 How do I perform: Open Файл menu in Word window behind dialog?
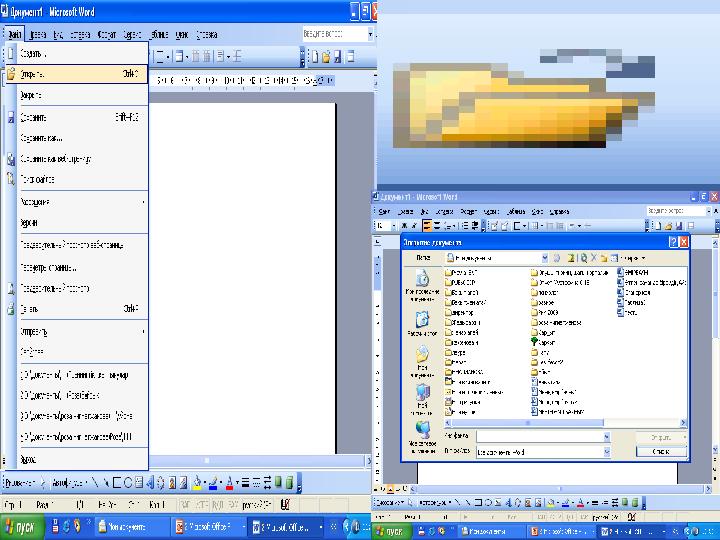click(384, 212)
